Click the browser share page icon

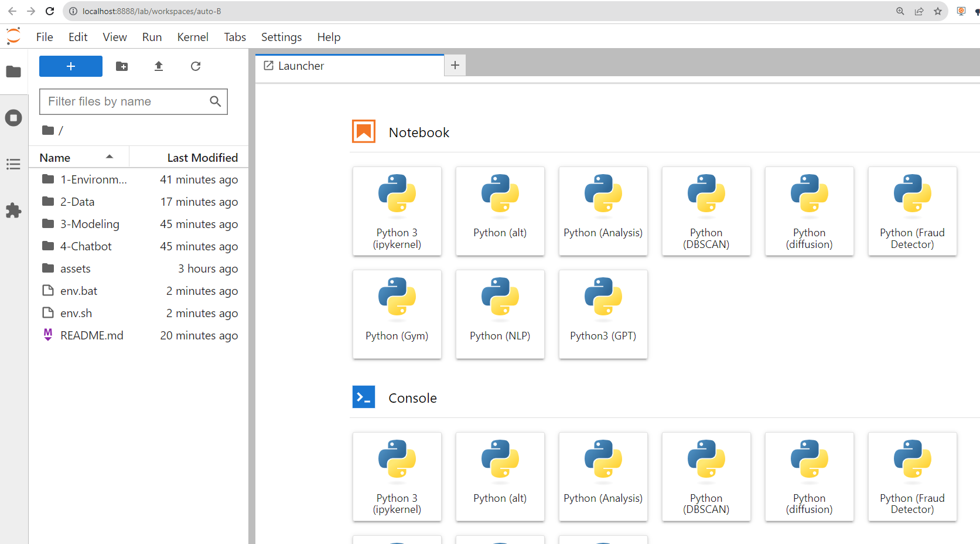point(919,11)
